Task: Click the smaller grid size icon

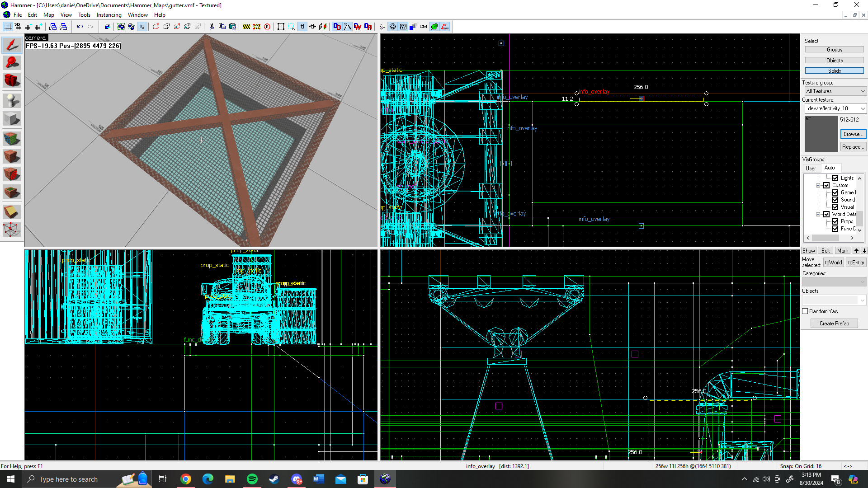Action: (x=28, y=27)
